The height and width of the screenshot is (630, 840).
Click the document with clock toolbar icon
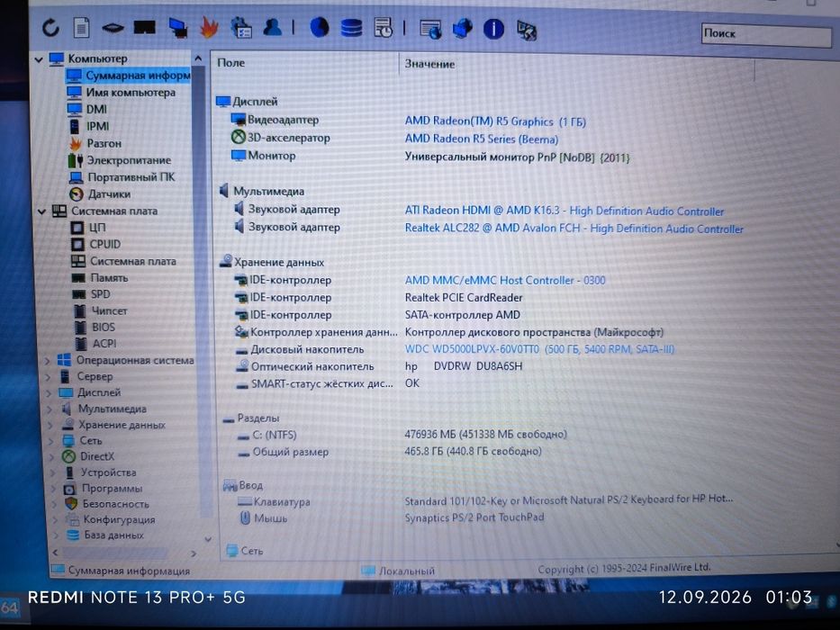tap(384, 27)
